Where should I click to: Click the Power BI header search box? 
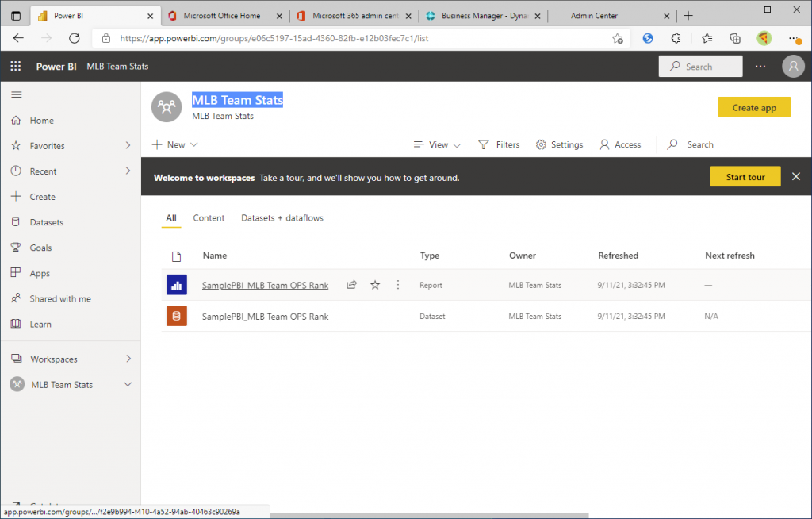pyautogui.click(x=701, y=67)
